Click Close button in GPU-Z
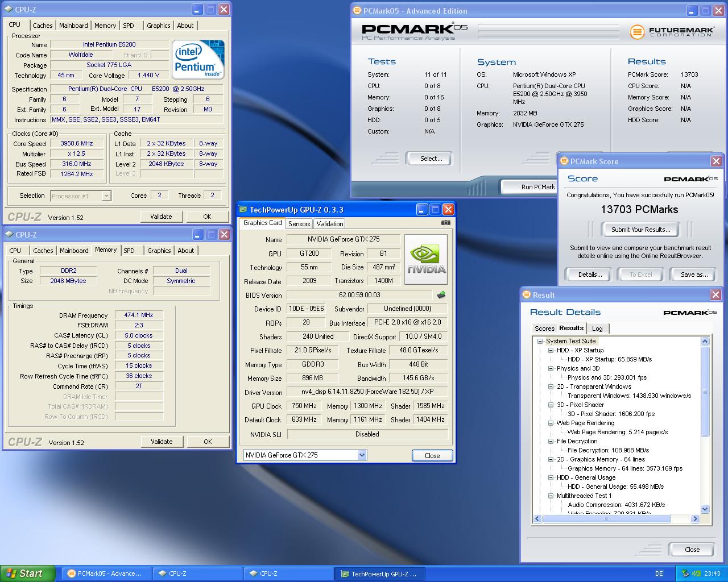Viewport: 728px width, 582px height. pyautogui.click(x=432, y=456)
